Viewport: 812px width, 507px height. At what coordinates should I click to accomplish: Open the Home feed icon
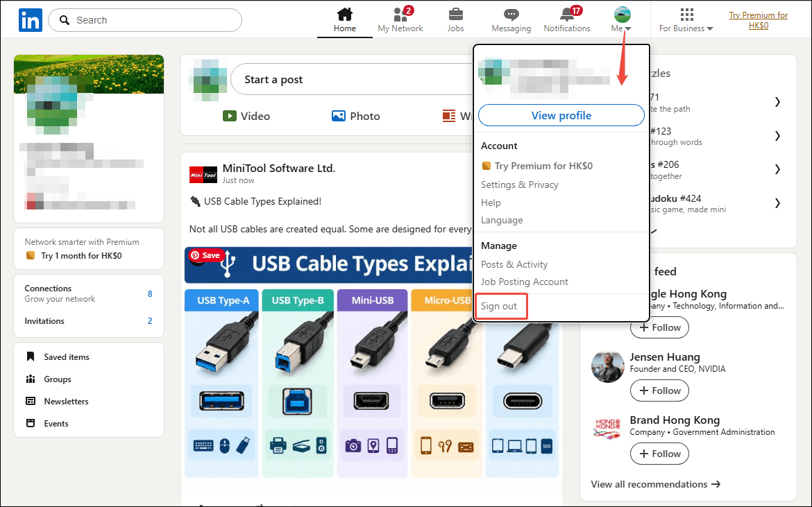pos(344,14)
